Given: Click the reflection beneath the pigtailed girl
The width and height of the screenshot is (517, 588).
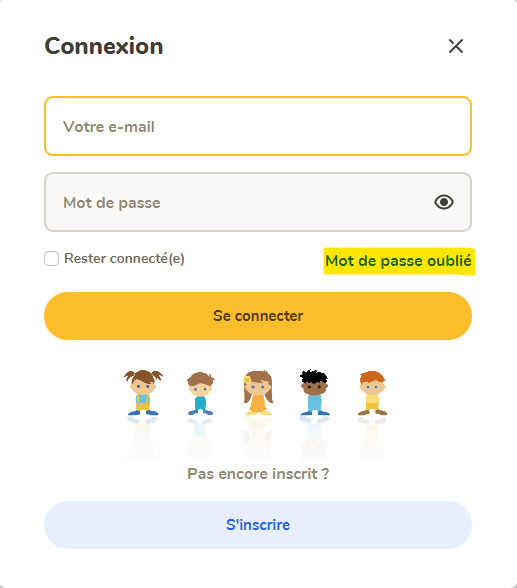Looking at the screenshot, I should (143, 438).
